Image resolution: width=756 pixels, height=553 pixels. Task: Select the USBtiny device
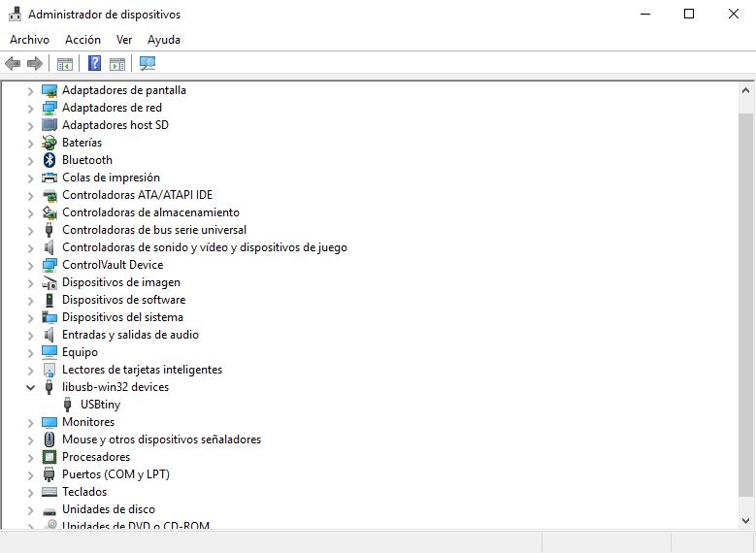point(100,405)
